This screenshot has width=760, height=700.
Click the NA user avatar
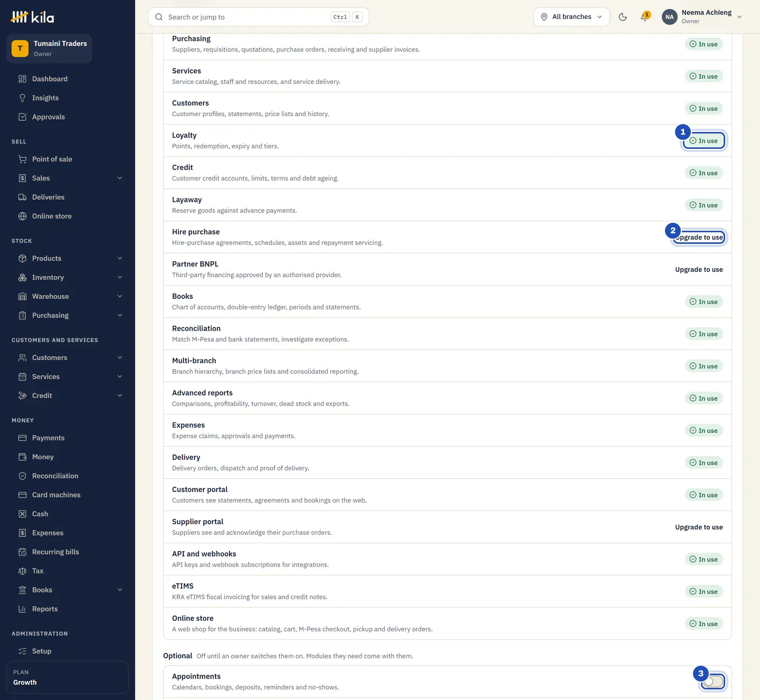(669, 17)
